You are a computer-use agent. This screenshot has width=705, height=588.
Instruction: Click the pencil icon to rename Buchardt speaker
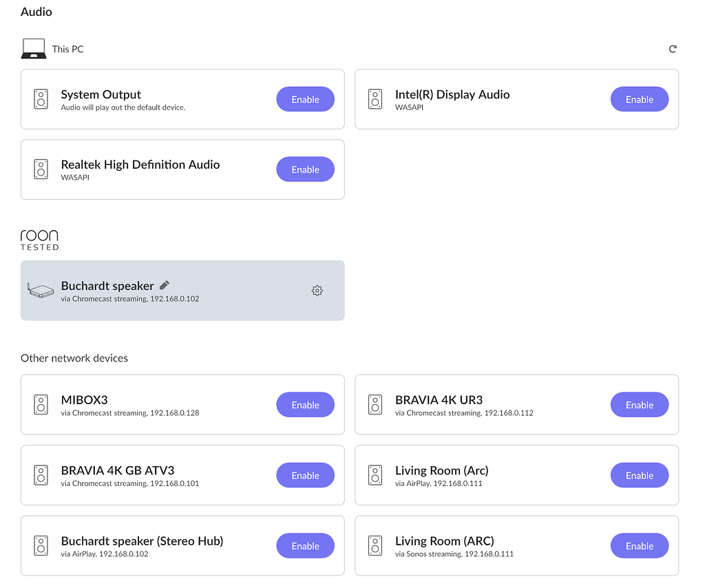164,284
